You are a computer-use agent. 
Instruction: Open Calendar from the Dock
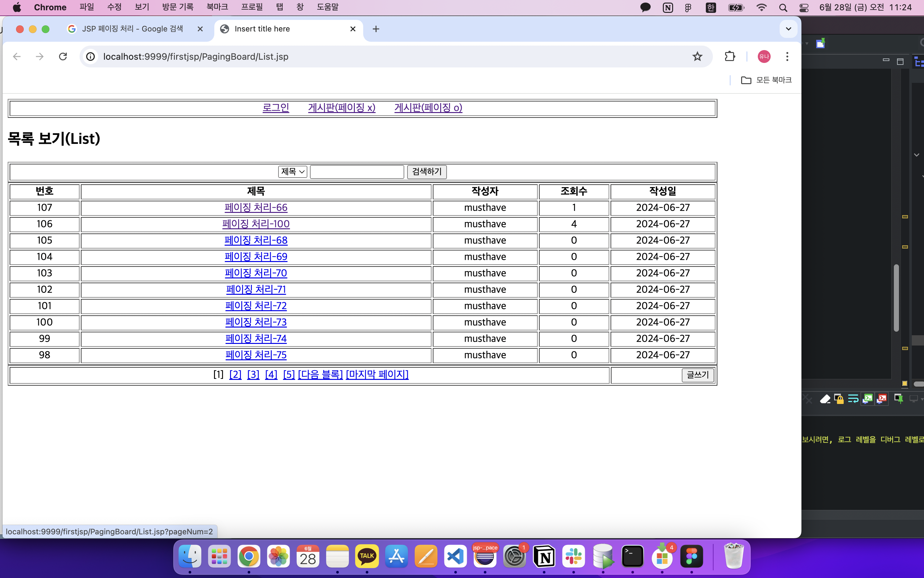coord(308,556)
